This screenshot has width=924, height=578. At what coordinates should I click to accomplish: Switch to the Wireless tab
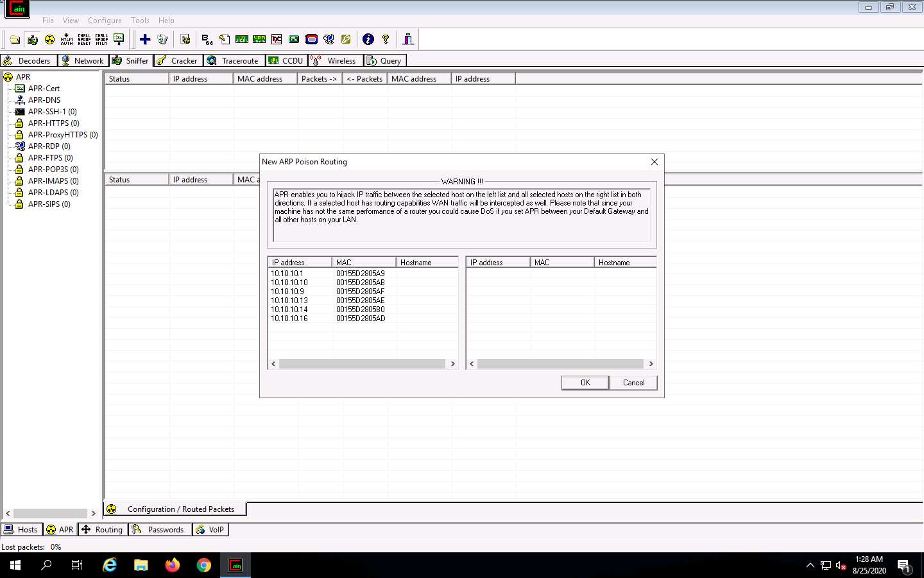click(335, 60)
